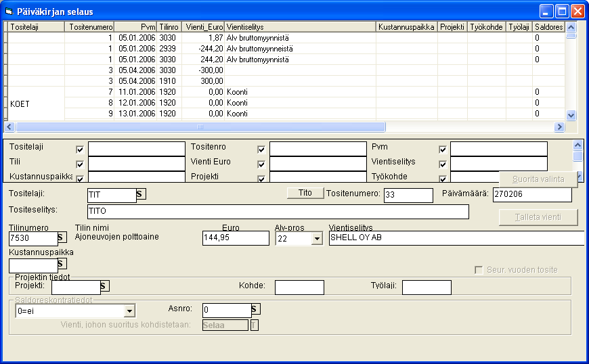The image size is (589, 364).
Task: Click the S lookup button next to Tilinumero
Action: click(x=62, y=237)
